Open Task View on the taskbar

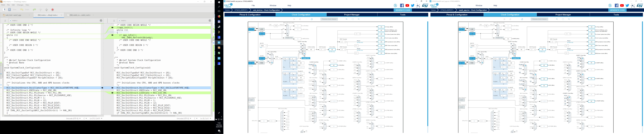coord(219,11)
